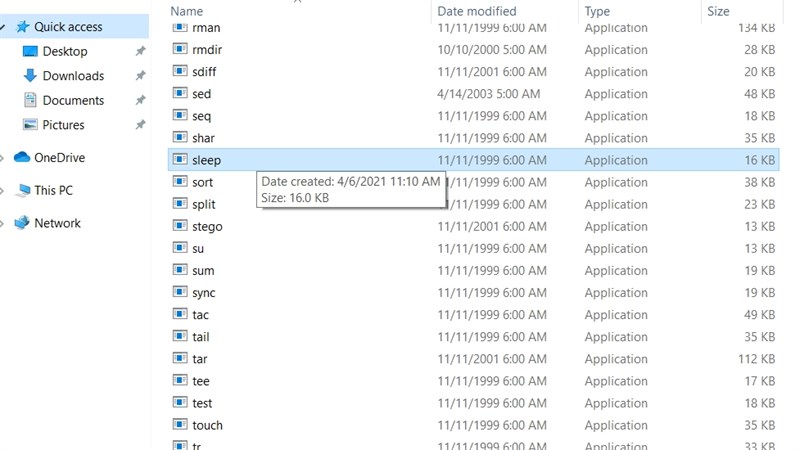Click the 38 KB size of sort
Image resolution: width=800 pixels, height=450 pixels.
coord(759,182)
